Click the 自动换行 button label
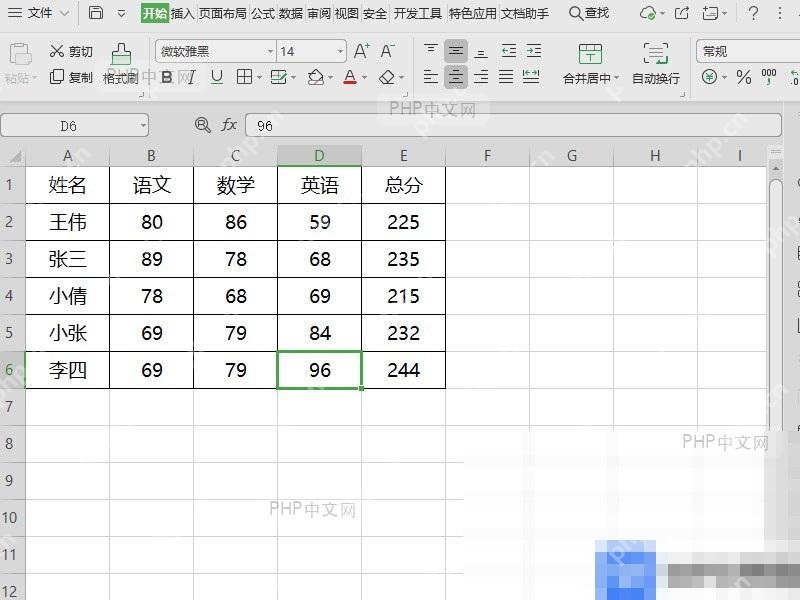This screenshot has height=600, width=800. [656, 79]
